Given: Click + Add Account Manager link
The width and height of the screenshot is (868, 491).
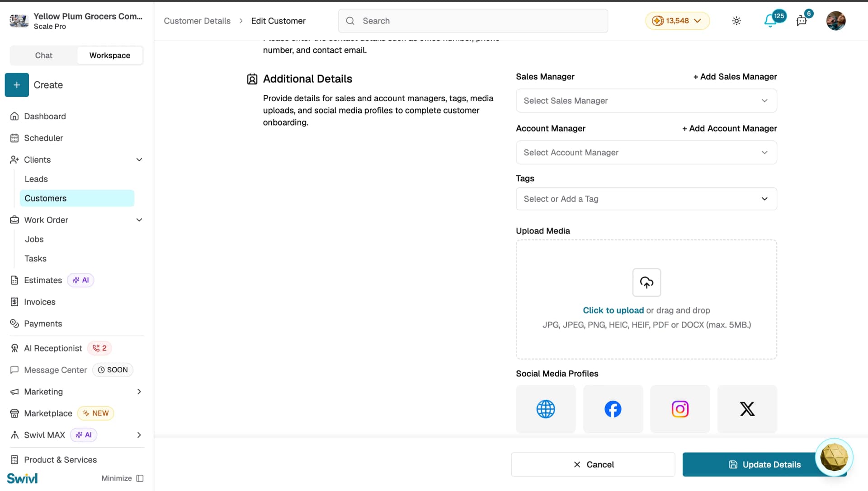Looking at the screenshot, I should point(730,129).
